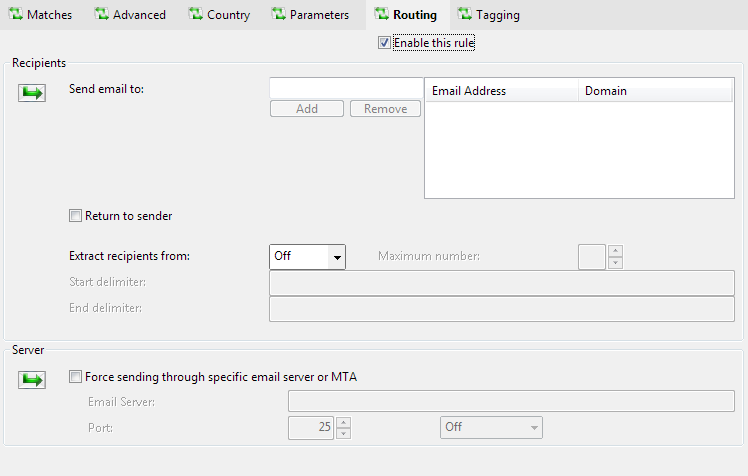
Task: Click the Parameters tab icon
Action: pyautogui.click(x=278, y=15)
